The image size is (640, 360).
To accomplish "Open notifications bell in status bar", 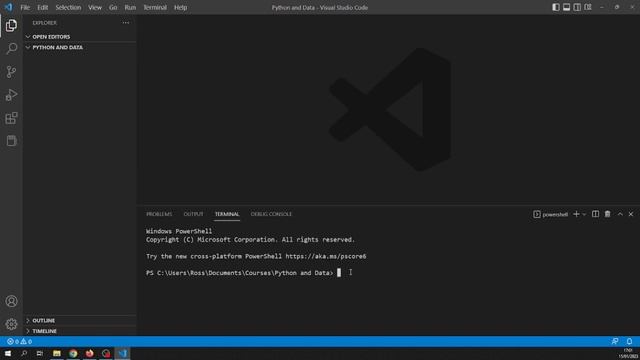I will 629,341.
